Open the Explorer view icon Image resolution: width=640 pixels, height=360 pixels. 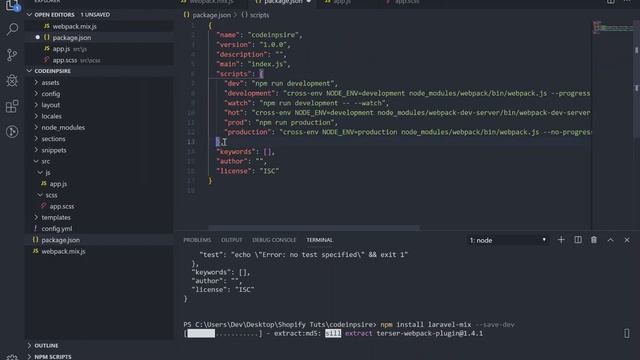coord(12,5)
